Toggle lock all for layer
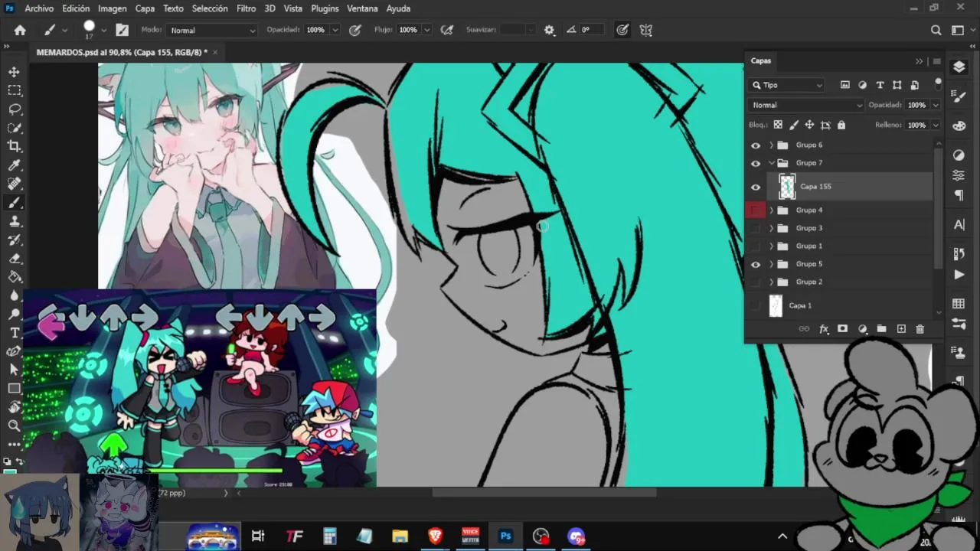Image resolution: width=980 pixels, height=551 pixels. (x=841, y=125)
